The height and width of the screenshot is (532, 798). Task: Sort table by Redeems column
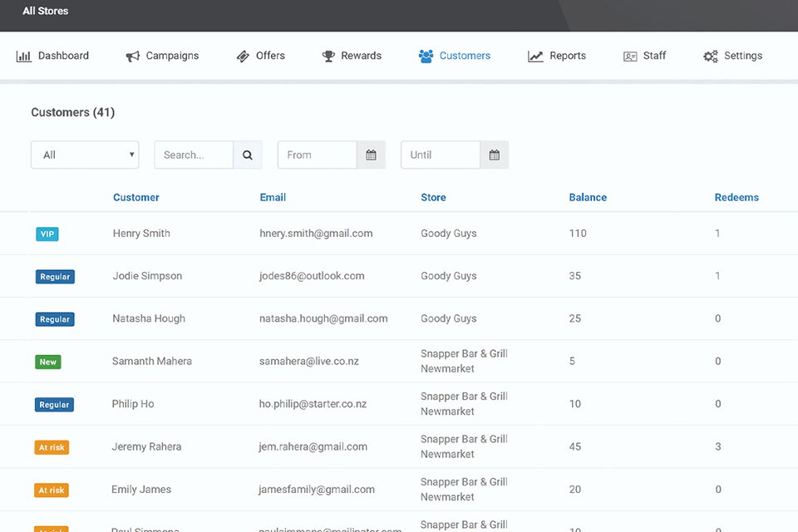pos(736,198)
